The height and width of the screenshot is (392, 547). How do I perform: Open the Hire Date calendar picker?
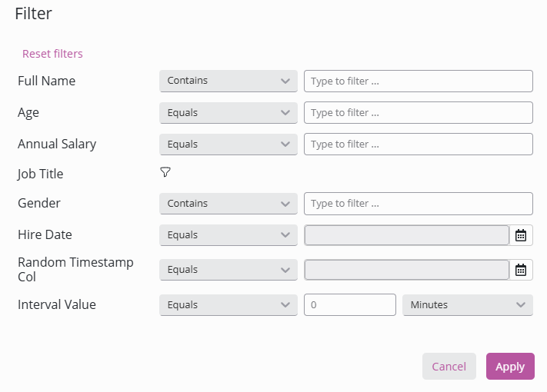pyautogui.click(x=521, y=235)
